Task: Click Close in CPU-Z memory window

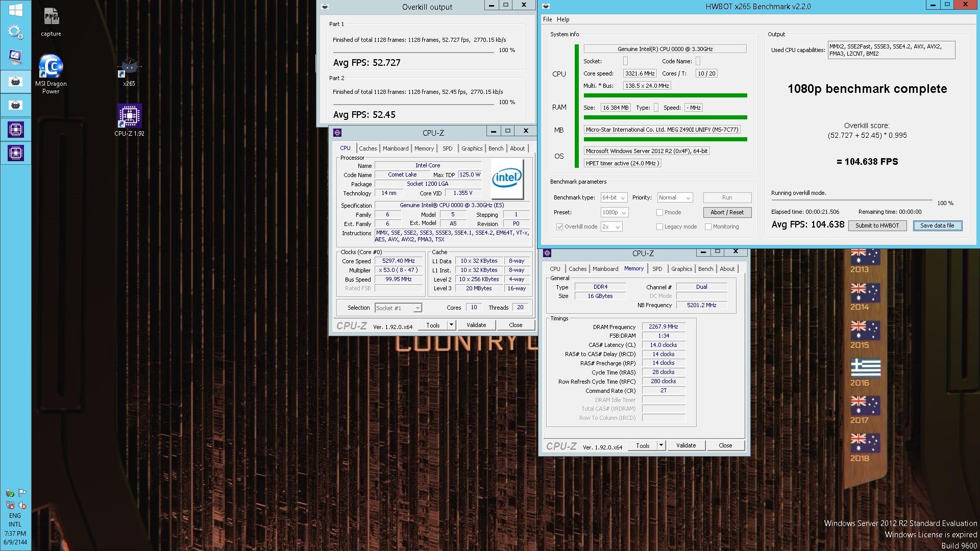Action: [725, 445]
